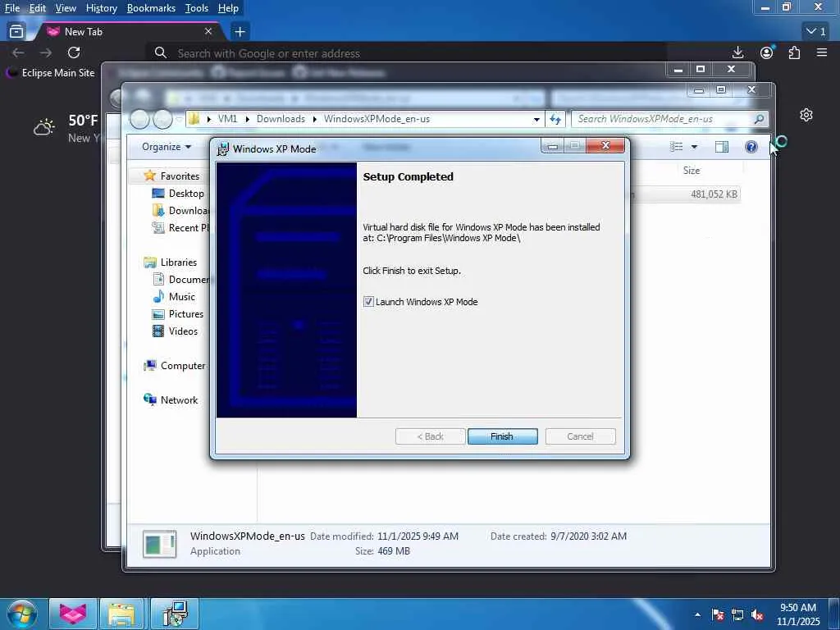Expand the Explorer address bar history dropdown

pyautogui.click(x=536, y=119)
